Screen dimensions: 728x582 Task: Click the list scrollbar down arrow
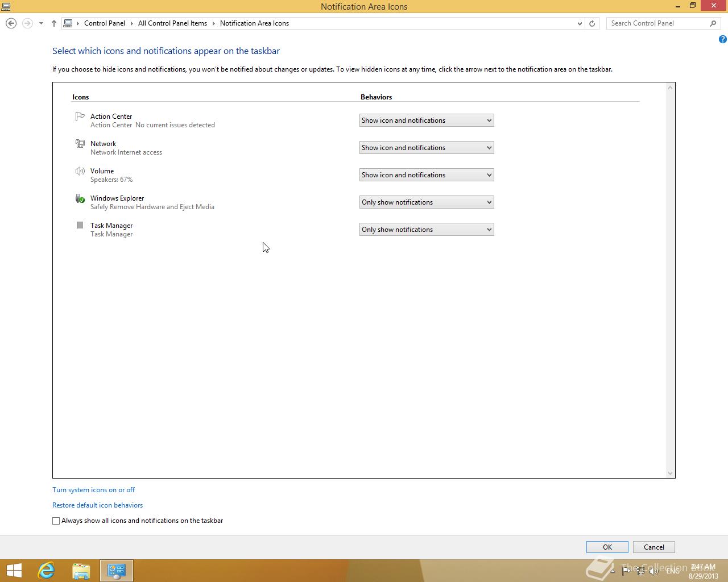[670, 473]
